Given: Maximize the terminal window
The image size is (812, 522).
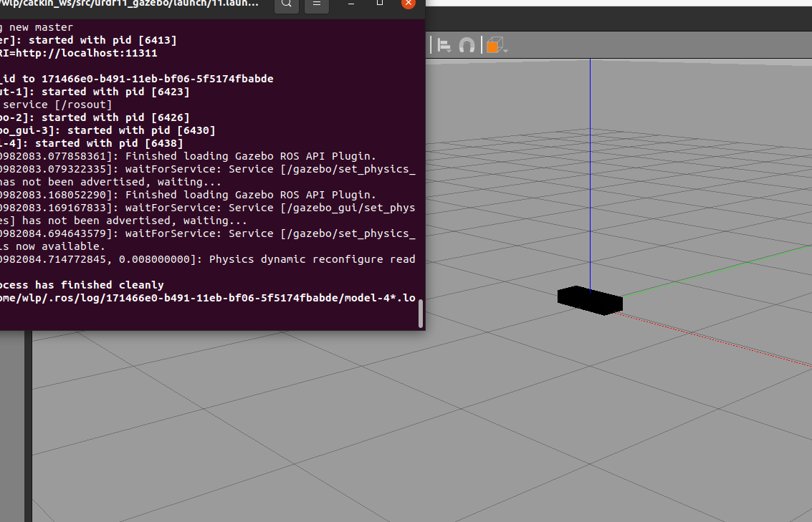Looking at the screenshot, I should (x=380, y=4).
